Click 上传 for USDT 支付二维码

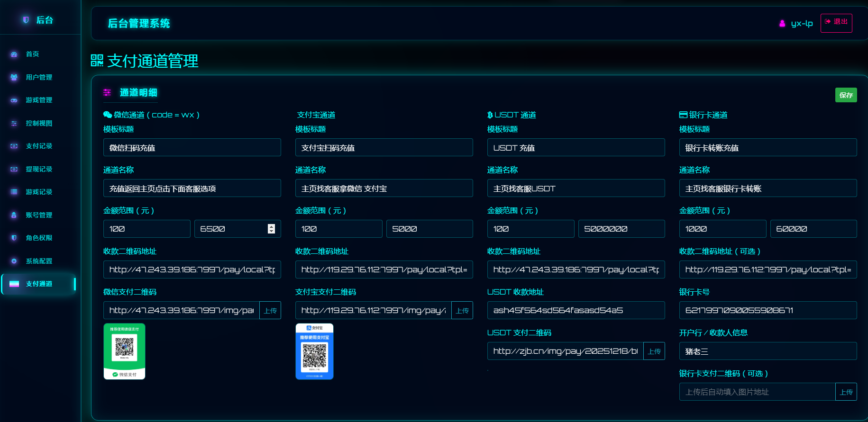pos(654,351)
